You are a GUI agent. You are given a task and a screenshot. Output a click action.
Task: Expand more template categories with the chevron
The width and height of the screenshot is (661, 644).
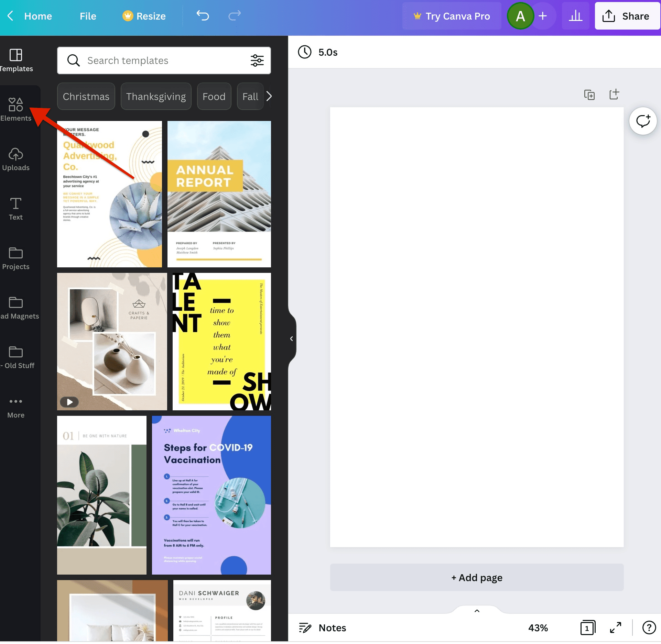point(269,96)
